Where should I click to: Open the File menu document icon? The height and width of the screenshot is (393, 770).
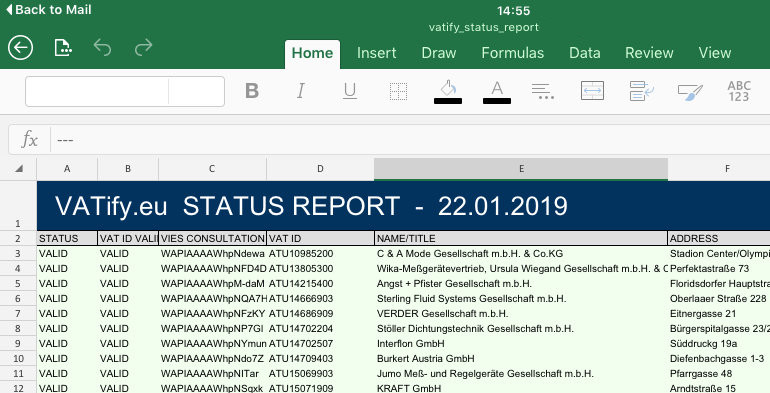click(x=63, y=48)
